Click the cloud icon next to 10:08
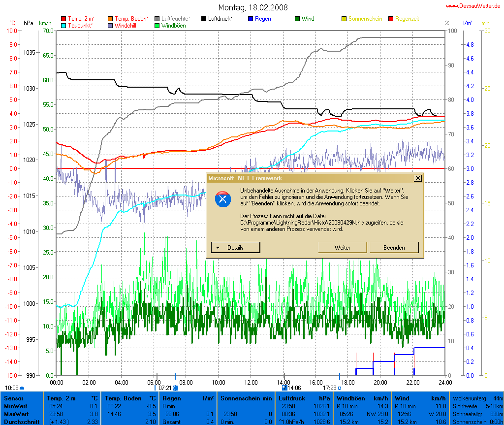Screen dimensions: 504x425 (22, 388)
